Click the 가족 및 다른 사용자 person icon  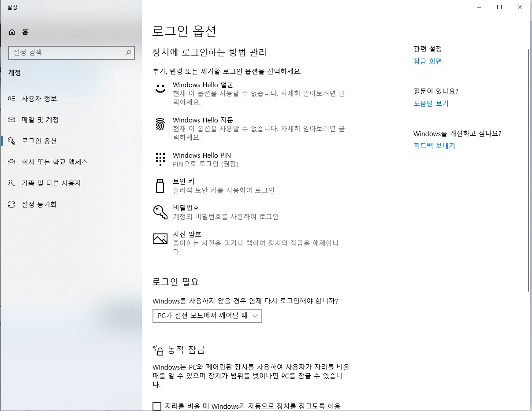[x=12, y=183]
